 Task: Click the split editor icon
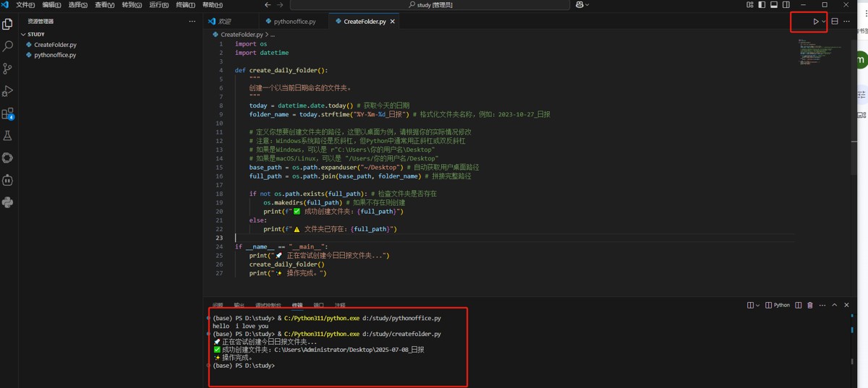pyautogui.click(x=834, y=22)
